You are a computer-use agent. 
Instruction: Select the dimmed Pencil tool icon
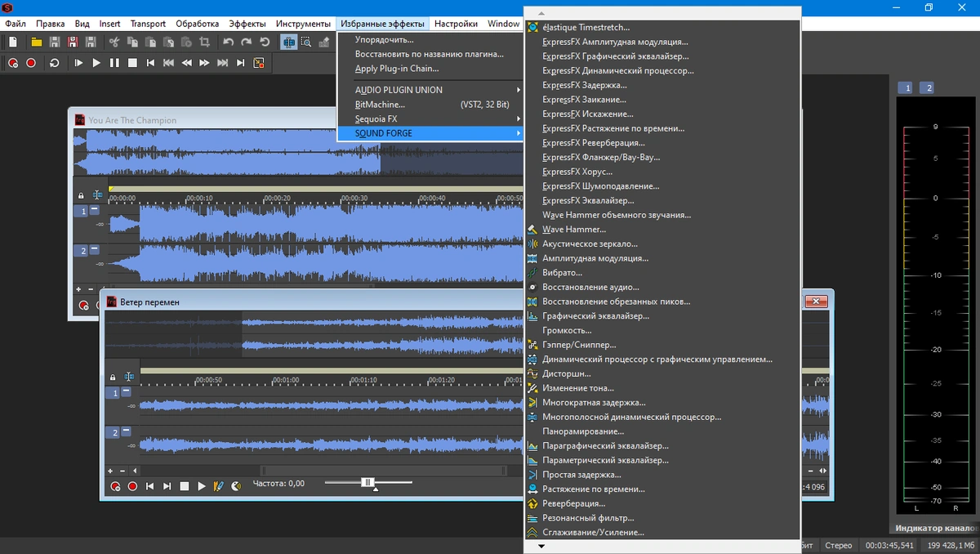[x=324, y=42]
